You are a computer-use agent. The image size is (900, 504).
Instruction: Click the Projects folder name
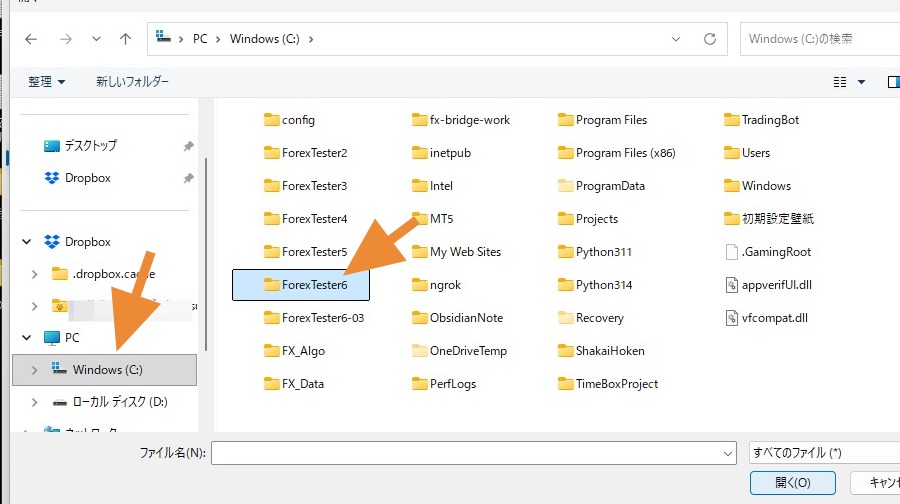click(597, 219)
